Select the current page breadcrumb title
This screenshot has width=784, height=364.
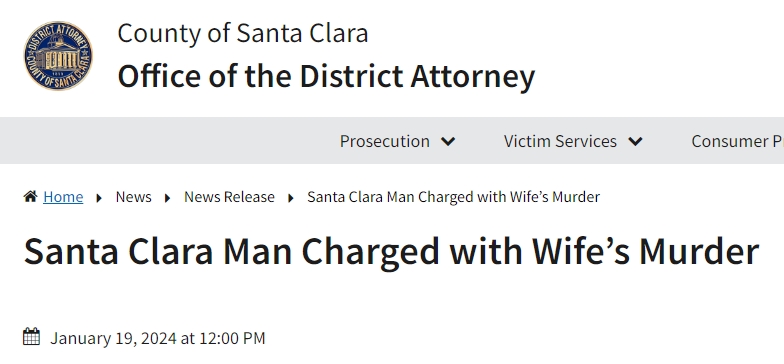(x=454, y=197)
